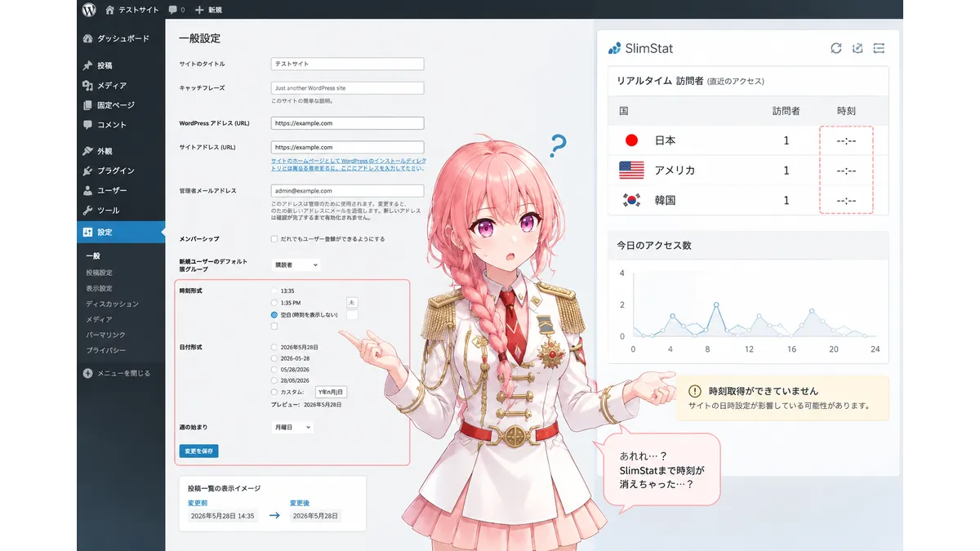Screen dimensions: 980x551
Task: Click the plus 新規 item in admin bar
Action: point(208,10)
